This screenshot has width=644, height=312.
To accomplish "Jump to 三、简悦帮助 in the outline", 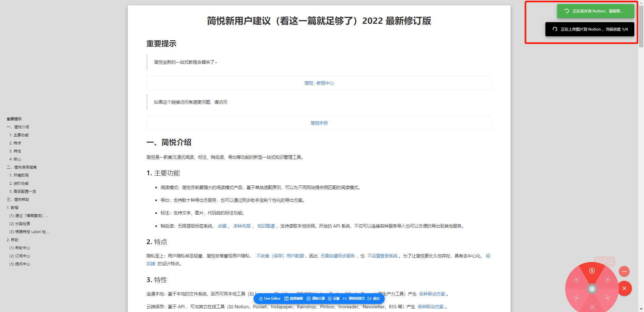I will click(x=18, y=199).
